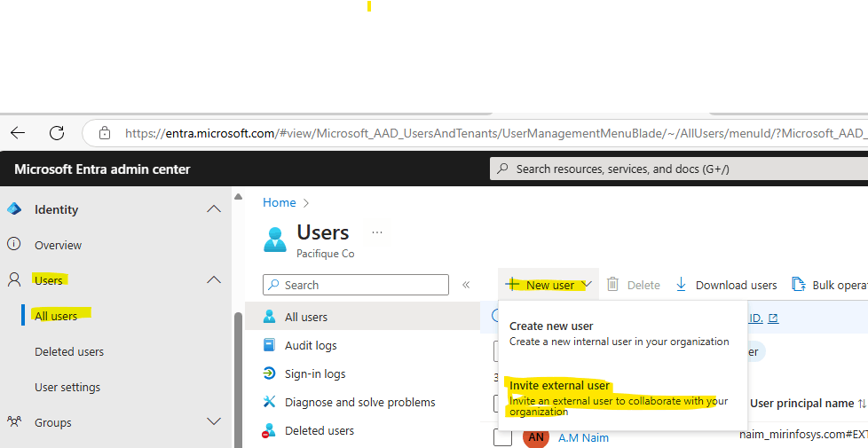Click the AN avatar for A.M Naim
868x448 pixels.
(536, 436)
